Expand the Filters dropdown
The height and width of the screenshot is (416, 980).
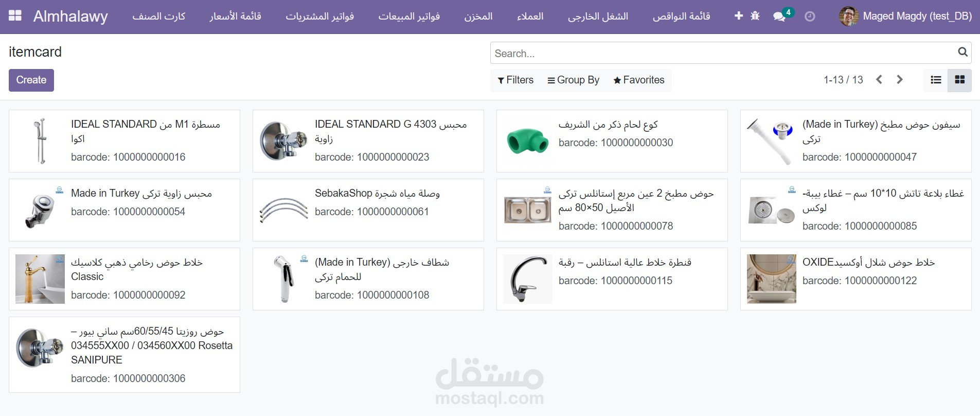[515, 80]
